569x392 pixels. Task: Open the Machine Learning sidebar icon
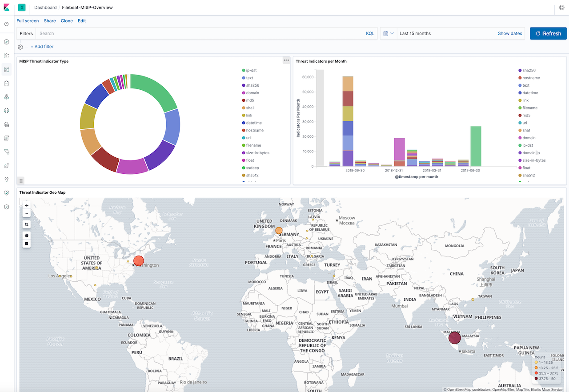click(x=6, y=111)
